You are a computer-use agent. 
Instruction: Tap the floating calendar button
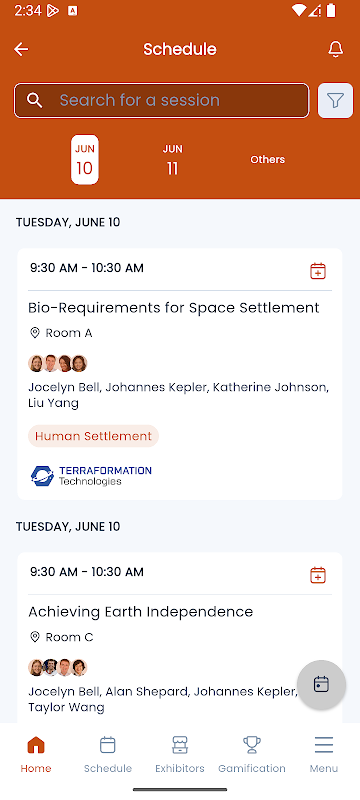[321, 685]
